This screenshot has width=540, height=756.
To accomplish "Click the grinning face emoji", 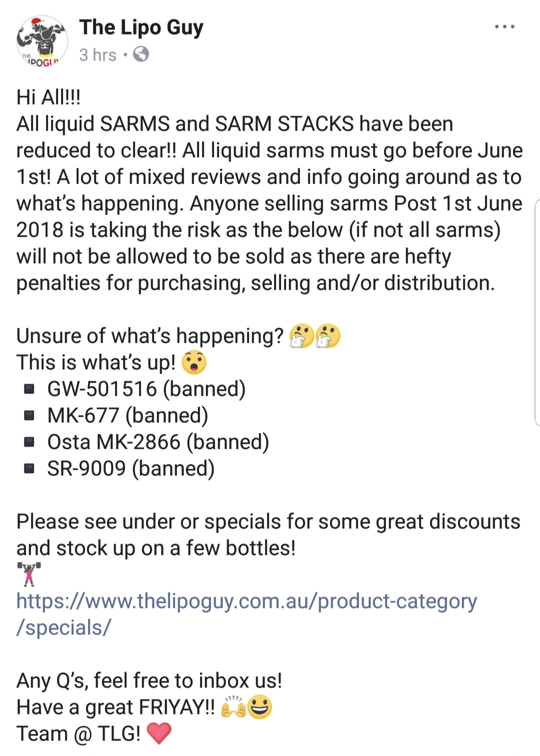I will [260, 707].
